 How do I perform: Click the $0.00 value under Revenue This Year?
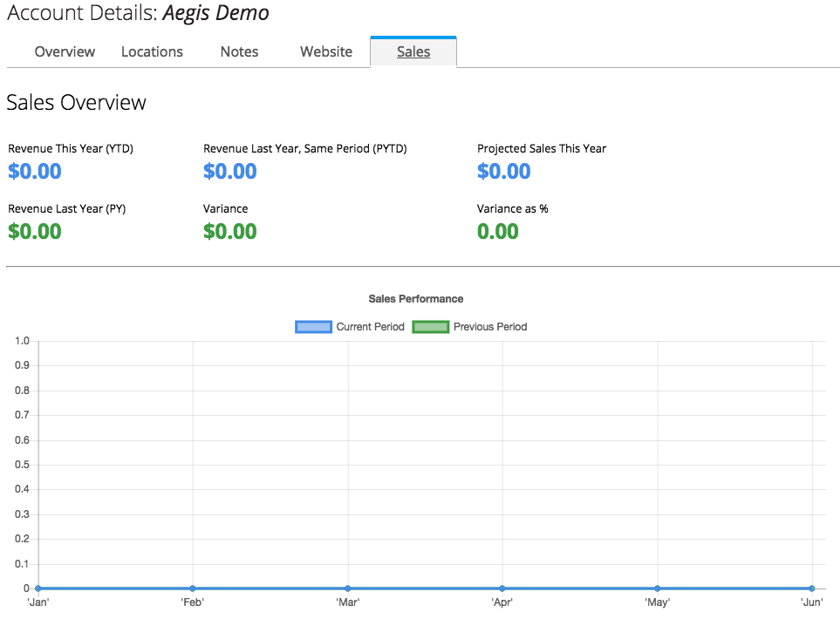[x=35, y=172]
